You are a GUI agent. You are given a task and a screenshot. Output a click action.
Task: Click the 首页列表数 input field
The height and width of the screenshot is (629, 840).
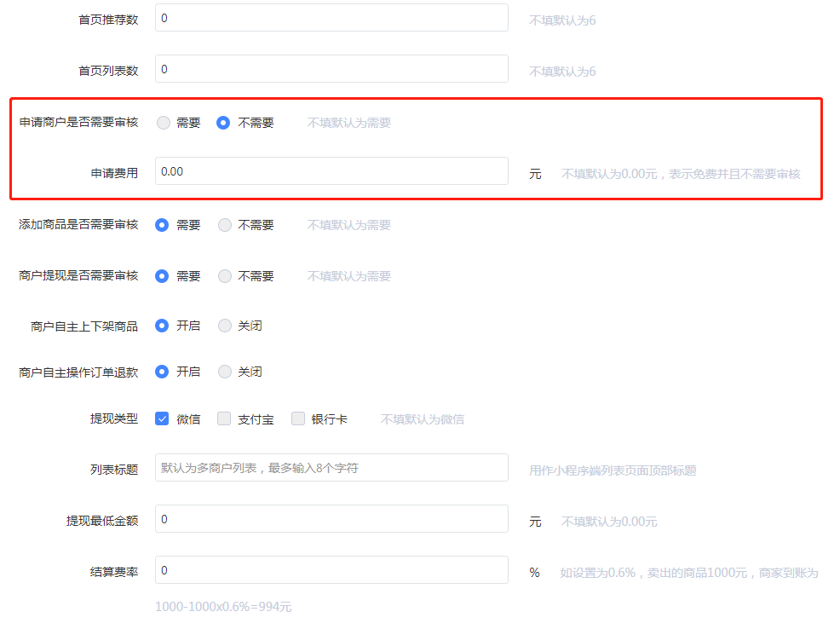click(331, 69)
